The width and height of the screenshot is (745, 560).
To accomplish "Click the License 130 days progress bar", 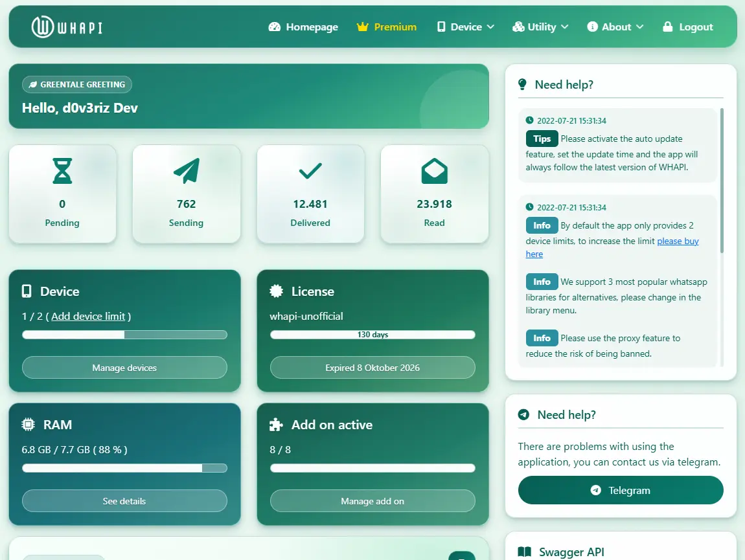I will point(372,335).
